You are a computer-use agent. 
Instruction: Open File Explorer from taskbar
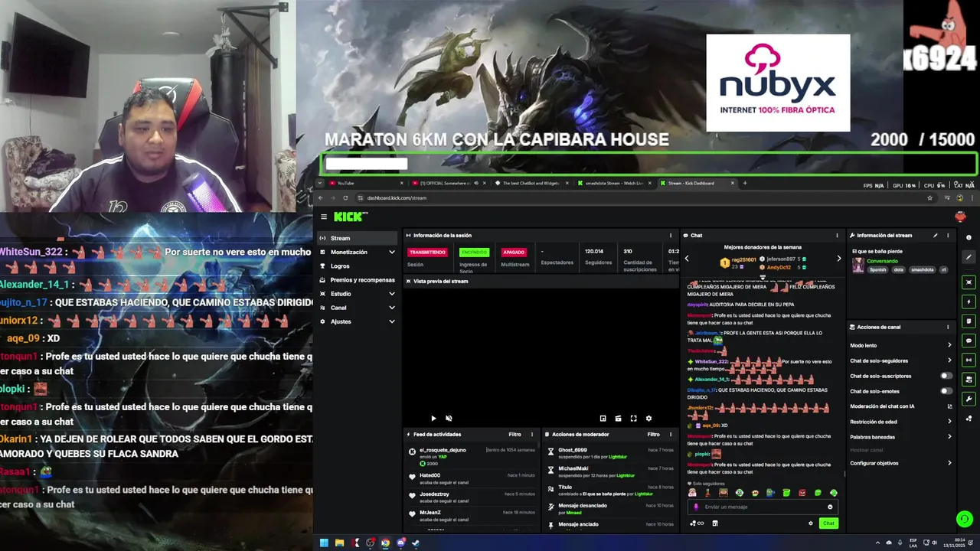340,543
